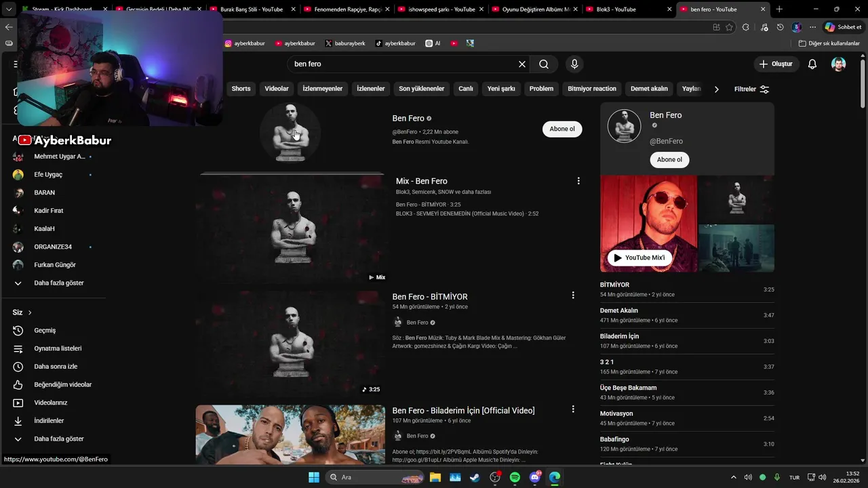Image resolution: width=868 pixels, height=488 pixels.
Task: Activate voice search microphone button
Action: pos(574,64)
